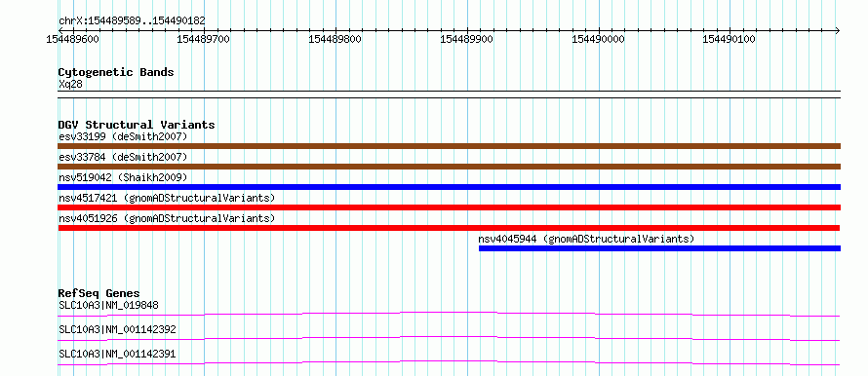Image resolution: width=868 pixels, height=376 pixels.
Task: Open transcript SLC10A3|NM_001142391 label
Action: pos(117,354)
